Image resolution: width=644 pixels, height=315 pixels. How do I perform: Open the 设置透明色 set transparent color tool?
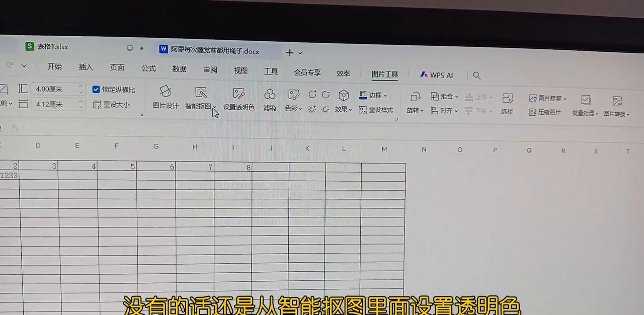[x=238, y=101]
